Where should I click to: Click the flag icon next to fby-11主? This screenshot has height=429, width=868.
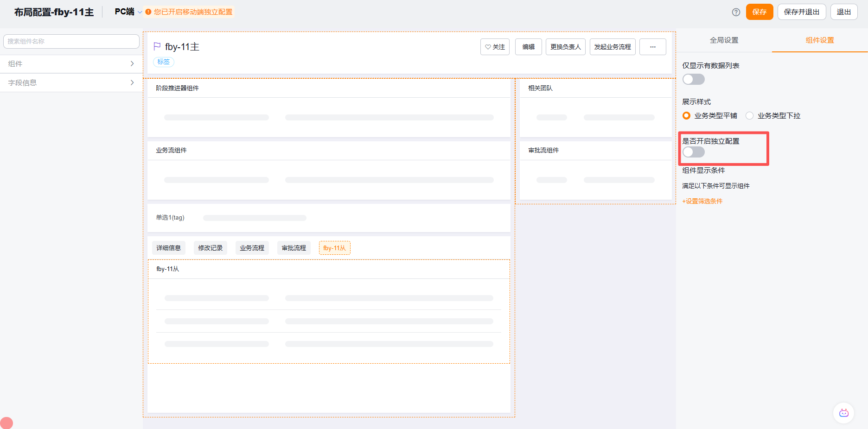pyautogui.click(x=157, y=46)
